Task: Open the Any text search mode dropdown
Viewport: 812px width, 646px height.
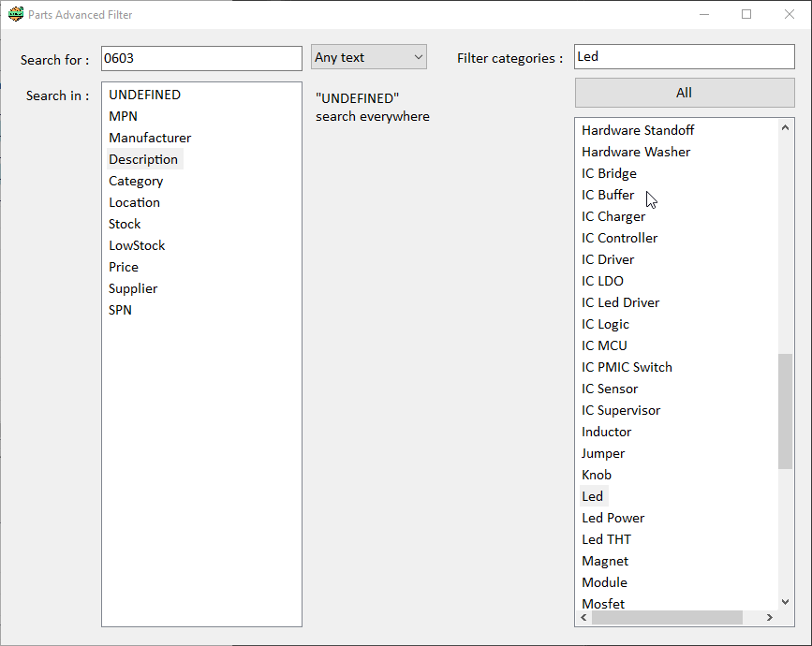Action: (368, 56)
